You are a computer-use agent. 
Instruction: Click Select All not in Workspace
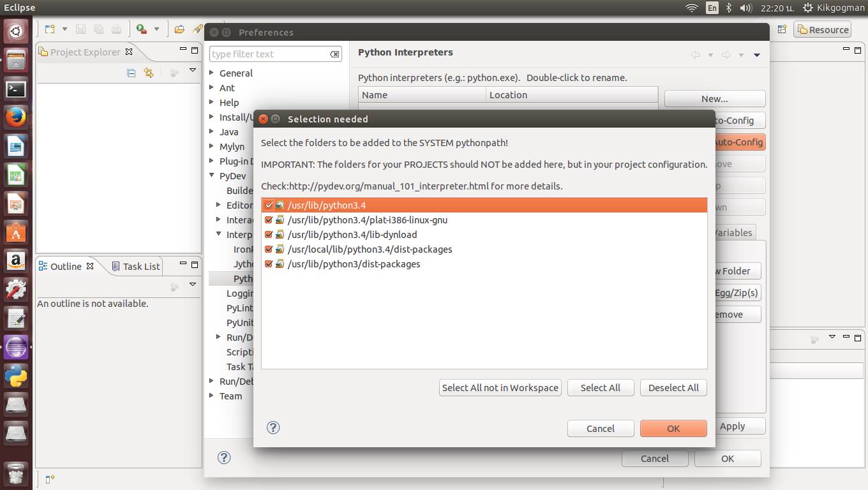click(500, 387)
